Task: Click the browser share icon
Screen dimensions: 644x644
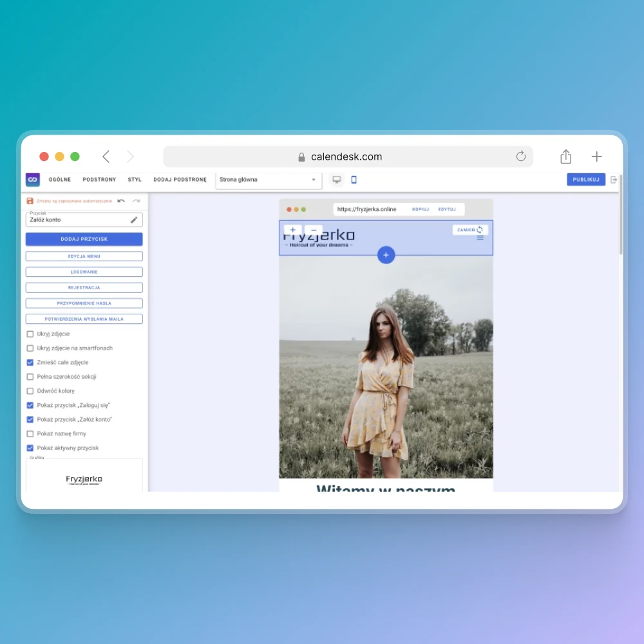Action: coord(565,156)
